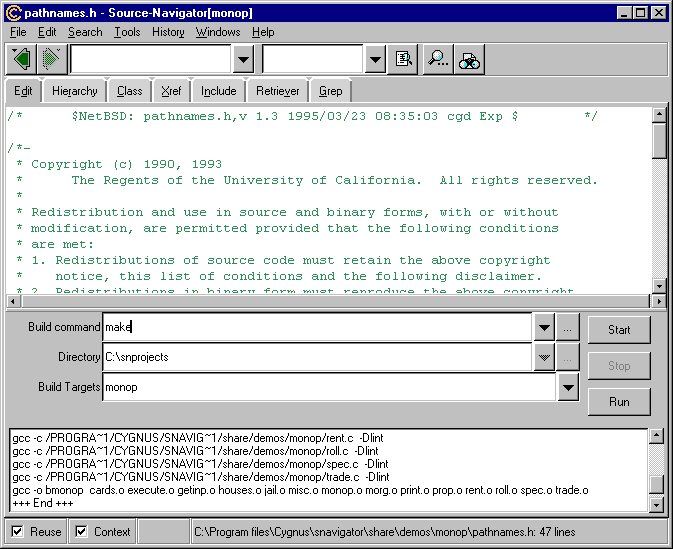The image size is (673, 549).
Task: Click the Source-Navigator title bar app icon
Action: (x=13, y=13)
